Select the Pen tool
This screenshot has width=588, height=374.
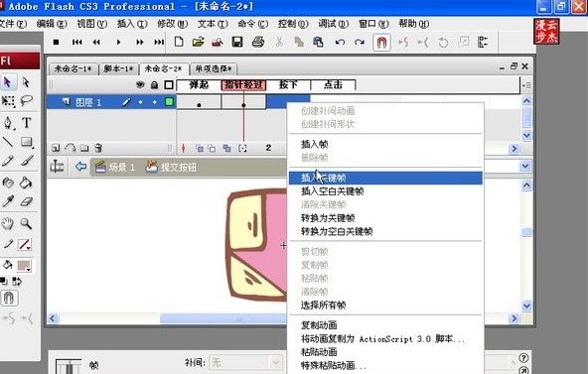8,123
